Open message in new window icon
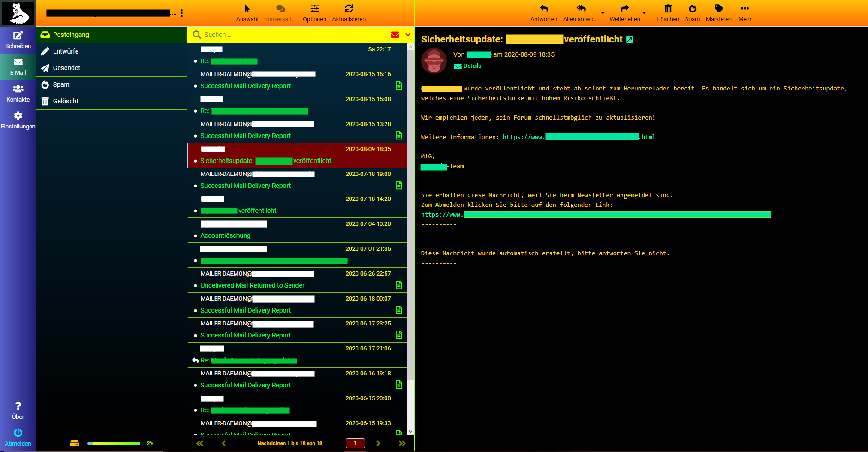 pos(629,40)
